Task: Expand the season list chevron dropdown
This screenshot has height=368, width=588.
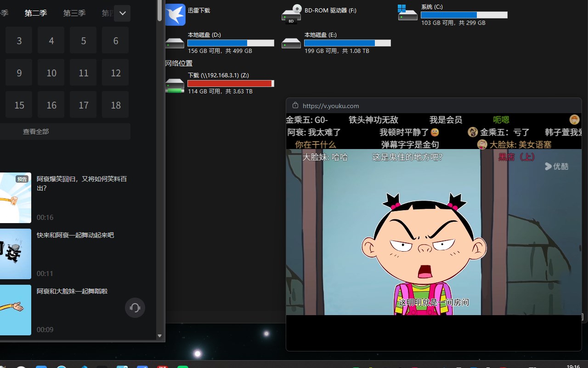Action: point(122,13)
